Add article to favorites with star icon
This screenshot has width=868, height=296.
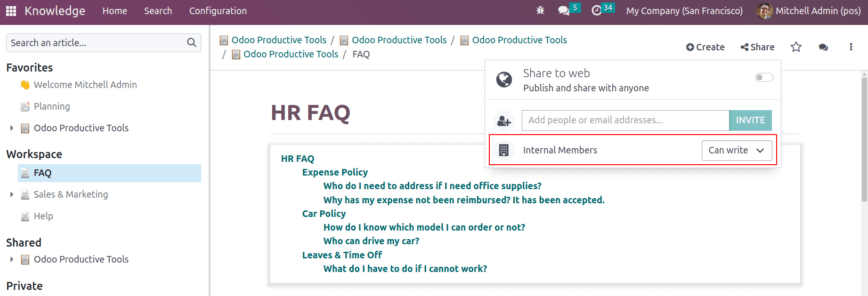tap(796, 47)
